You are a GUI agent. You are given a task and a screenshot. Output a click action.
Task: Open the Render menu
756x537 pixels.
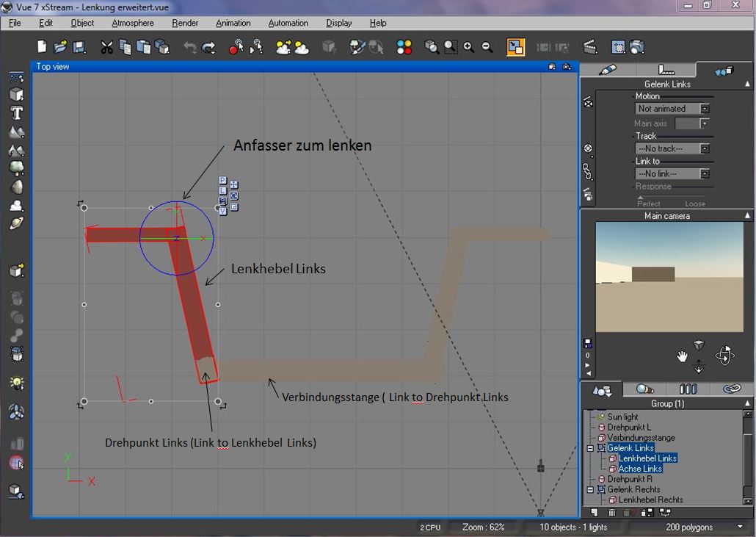pyautogui.click(x=185, y=23)
